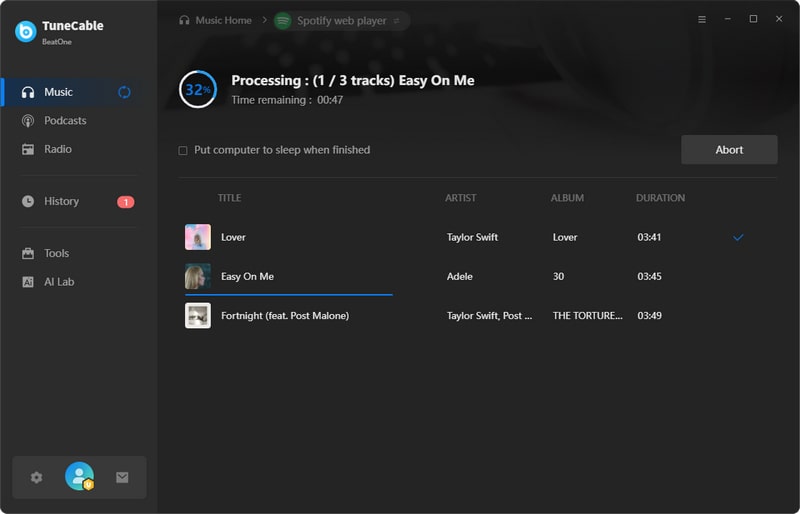This screenshot has width=800, height=514.
Task: Click the album cell 30
Action: pos(559,277)
